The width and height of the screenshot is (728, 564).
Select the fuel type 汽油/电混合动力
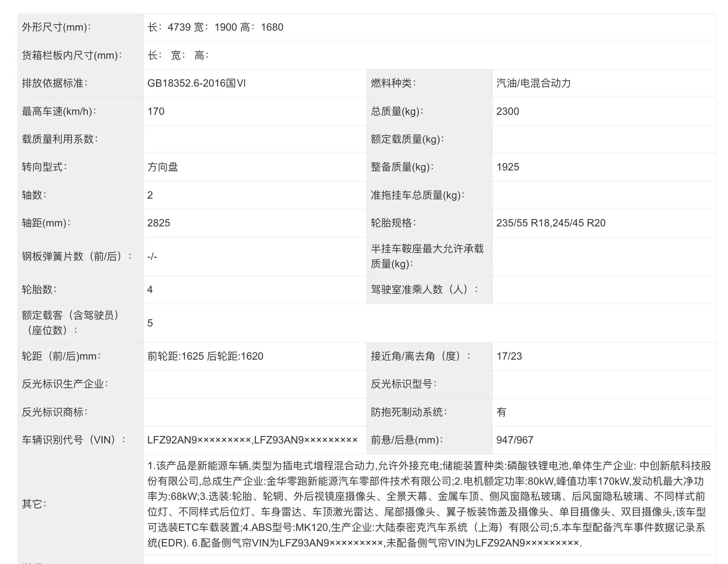tap(534, 83)
